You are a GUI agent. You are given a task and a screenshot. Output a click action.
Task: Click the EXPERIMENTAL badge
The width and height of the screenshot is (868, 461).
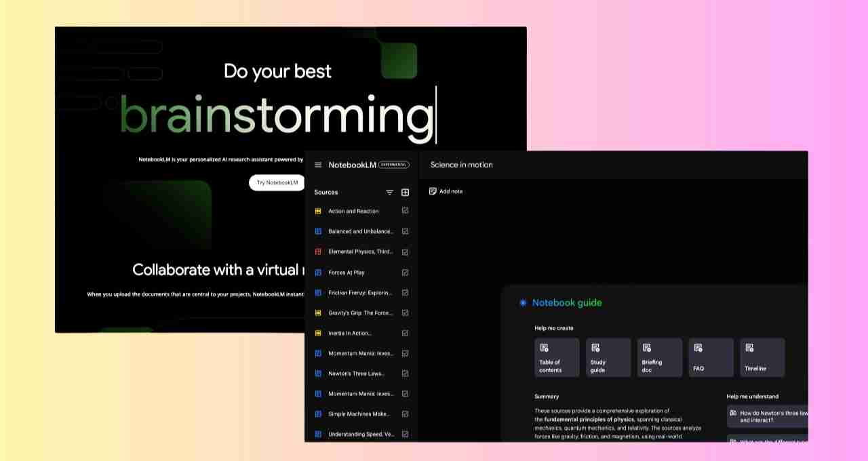click(x=394, y=165)
